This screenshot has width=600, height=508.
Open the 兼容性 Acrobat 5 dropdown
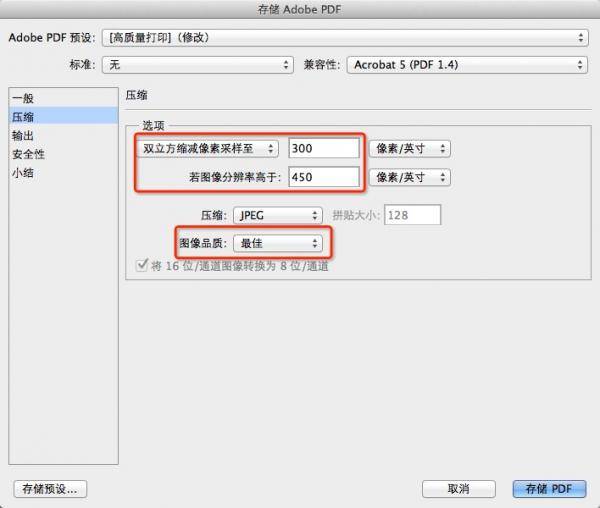point(467,64)
